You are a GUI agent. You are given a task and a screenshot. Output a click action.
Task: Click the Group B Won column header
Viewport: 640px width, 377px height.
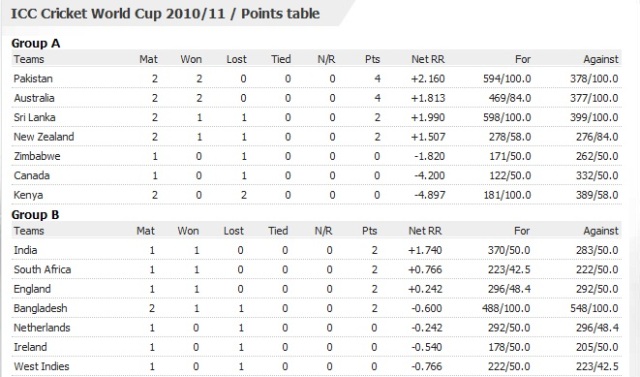188,231
